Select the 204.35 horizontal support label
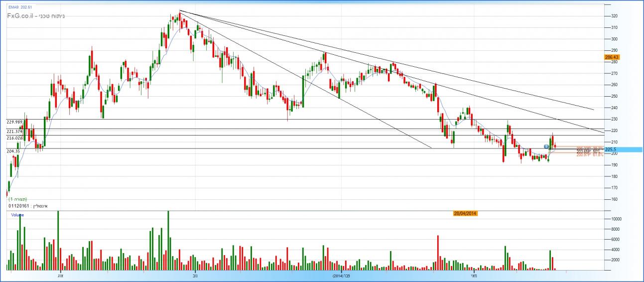644x282 pixels. point(13,151)
